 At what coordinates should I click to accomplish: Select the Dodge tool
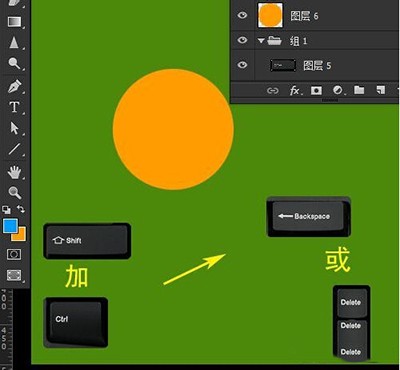pos(14,63)
